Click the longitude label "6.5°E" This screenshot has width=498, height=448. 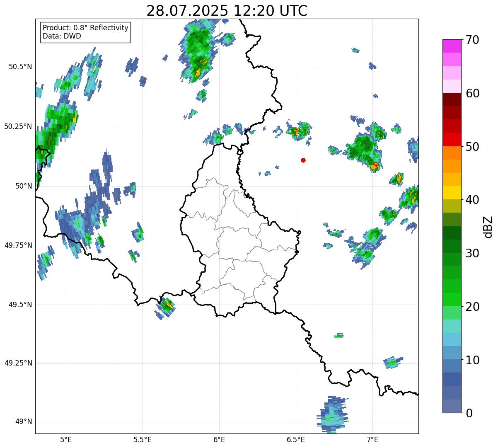pyautogui.click(x=296, y=439)
